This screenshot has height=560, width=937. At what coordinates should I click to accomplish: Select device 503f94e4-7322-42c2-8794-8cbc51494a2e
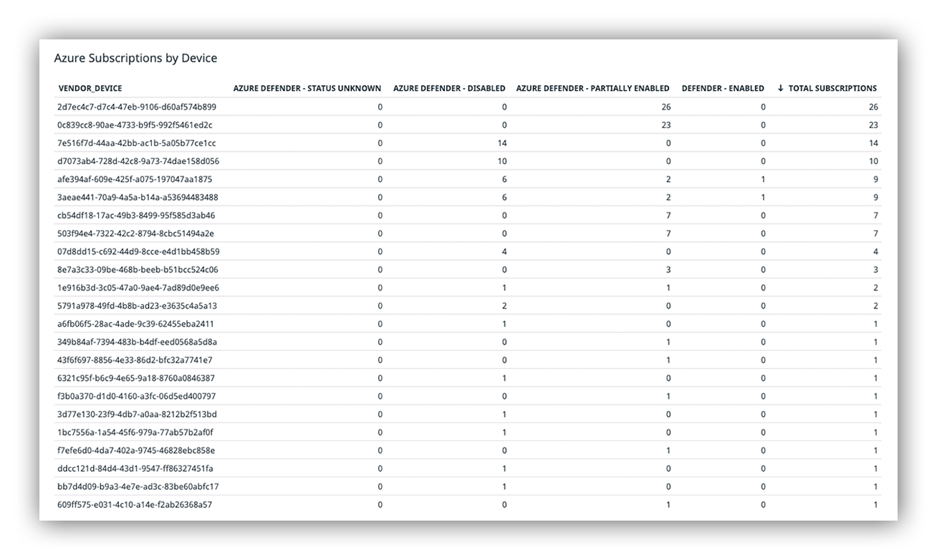136,233
